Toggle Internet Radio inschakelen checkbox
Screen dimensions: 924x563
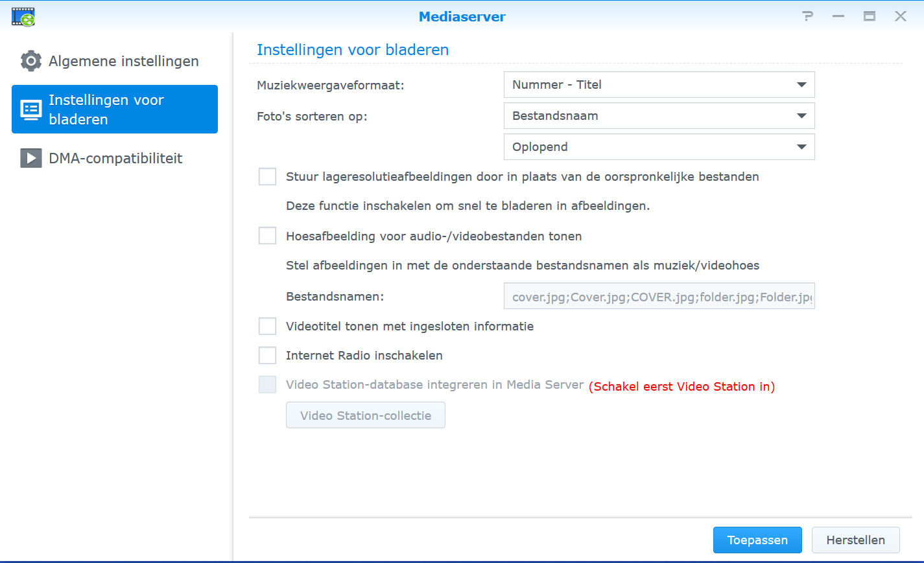pos(267,355)
